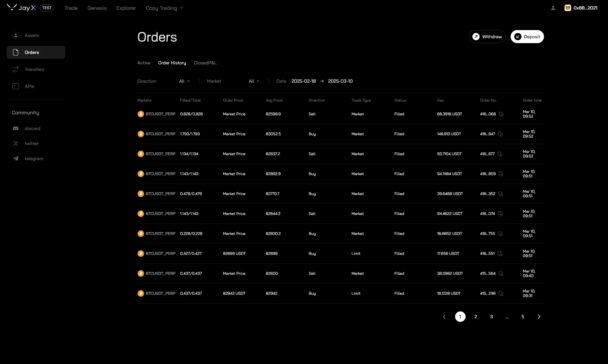Screen dimensions: 608x364
Task: Open the Explorer page from top navigation
Action: tap(126, 8)
